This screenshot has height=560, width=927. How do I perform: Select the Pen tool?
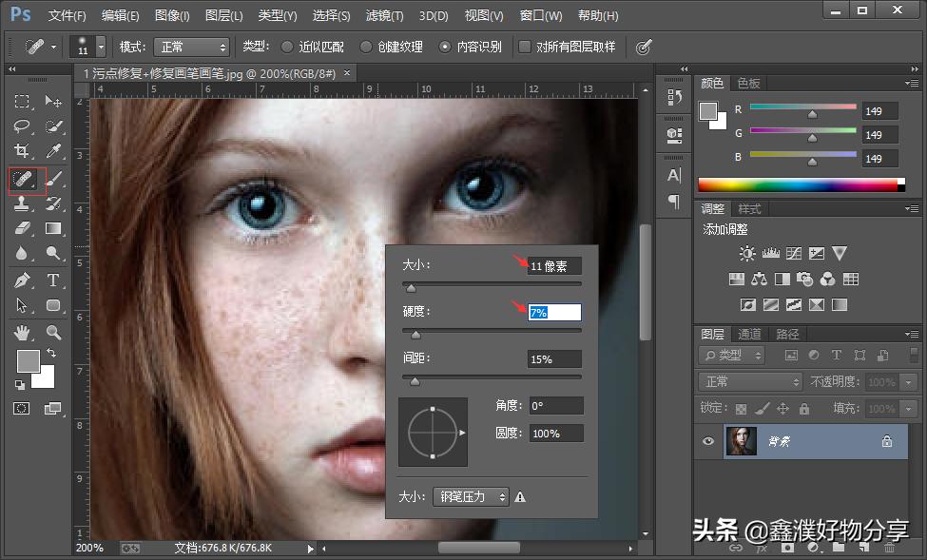[x=23, y=280]
